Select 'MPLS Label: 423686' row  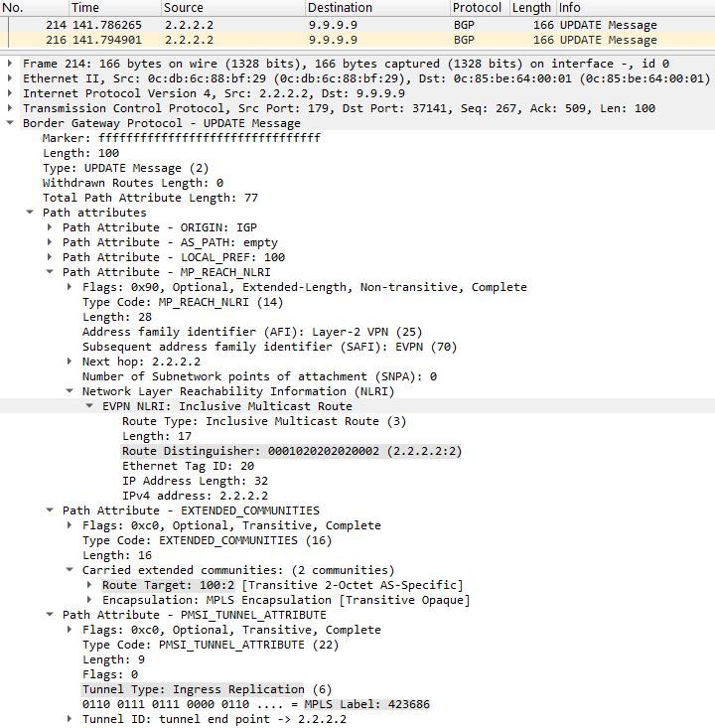(256, 704)
